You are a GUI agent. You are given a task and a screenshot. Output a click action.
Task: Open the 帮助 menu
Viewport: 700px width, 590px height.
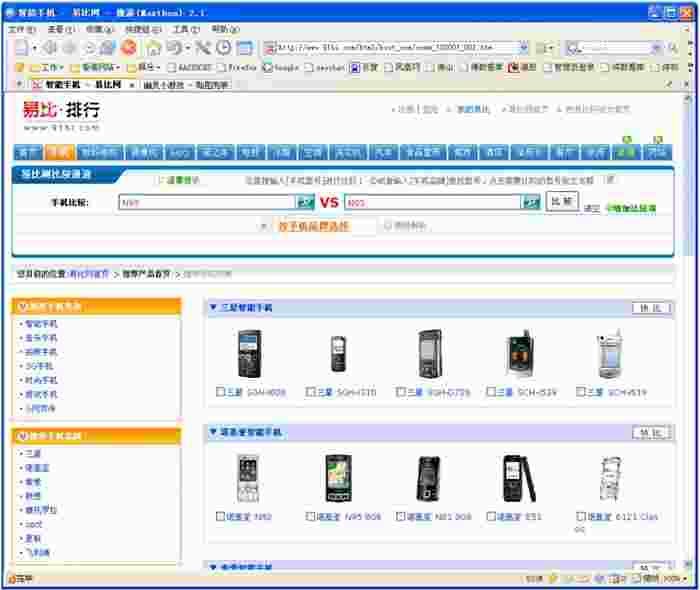click(x=225, y=29)
